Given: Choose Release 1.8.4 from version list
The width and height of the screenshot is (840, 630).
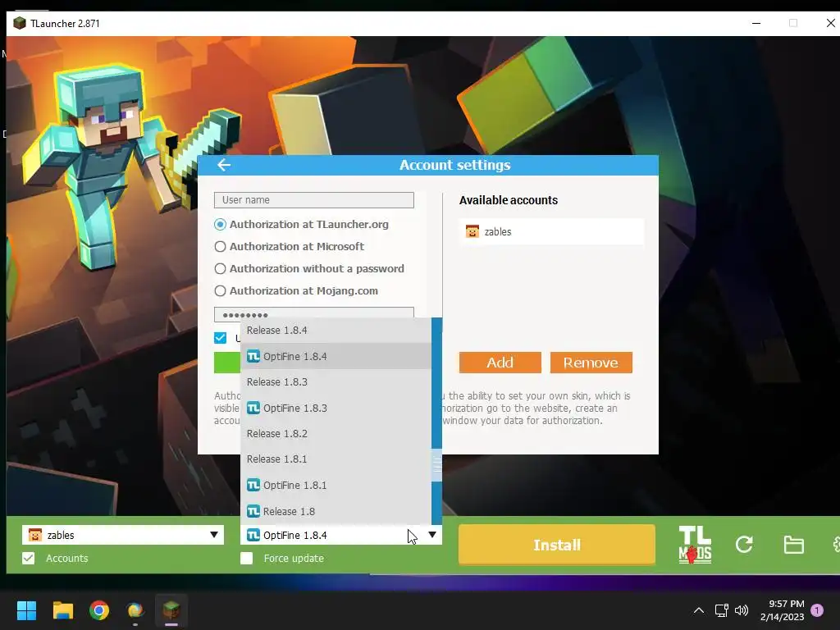Looking at the screenshot, I should pos(336,330).
